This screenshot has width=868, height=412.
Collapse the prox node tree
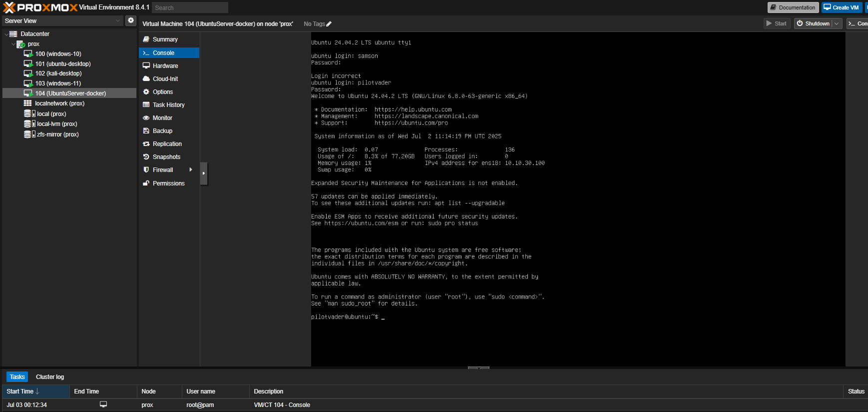[x=13, y=44]
